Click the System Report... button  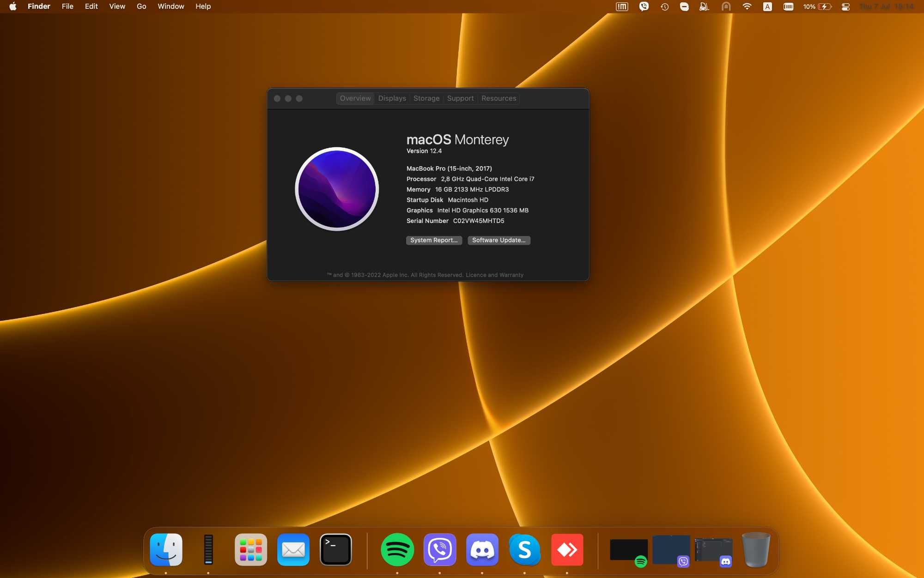click(x=434, y=240)
